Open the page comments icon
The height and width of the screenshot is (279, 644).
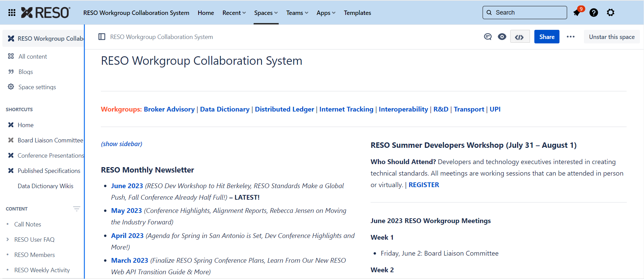tap(488, 37)
